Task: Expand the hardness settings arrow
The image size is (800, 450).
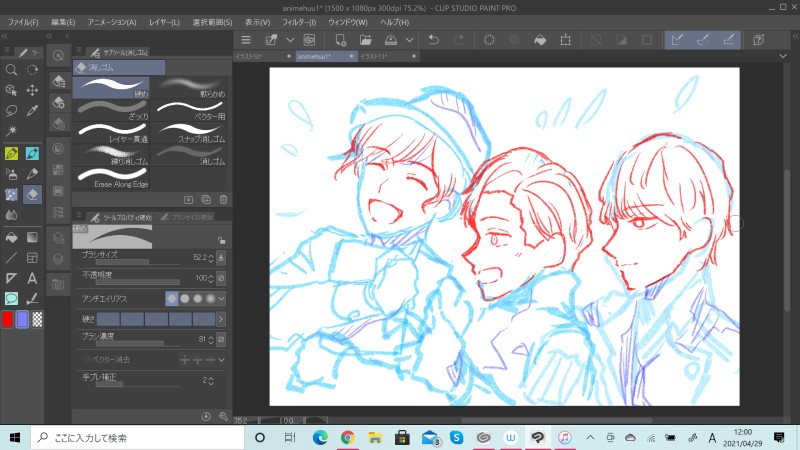Action: 221,319
